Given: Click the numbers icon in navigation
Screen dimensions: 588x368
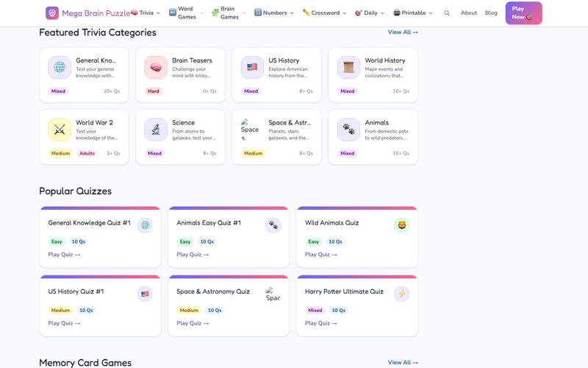Looking at the screenshot, I should pos(258,13).
